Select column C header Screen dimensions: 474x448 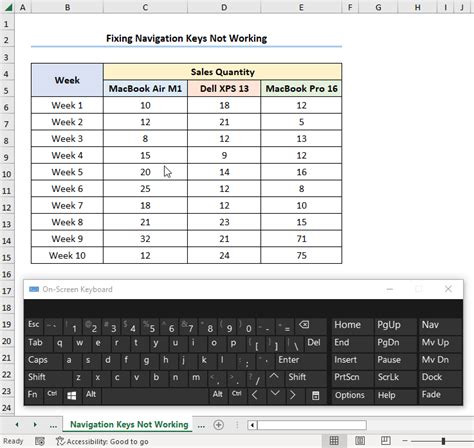(x=145, y=7)
